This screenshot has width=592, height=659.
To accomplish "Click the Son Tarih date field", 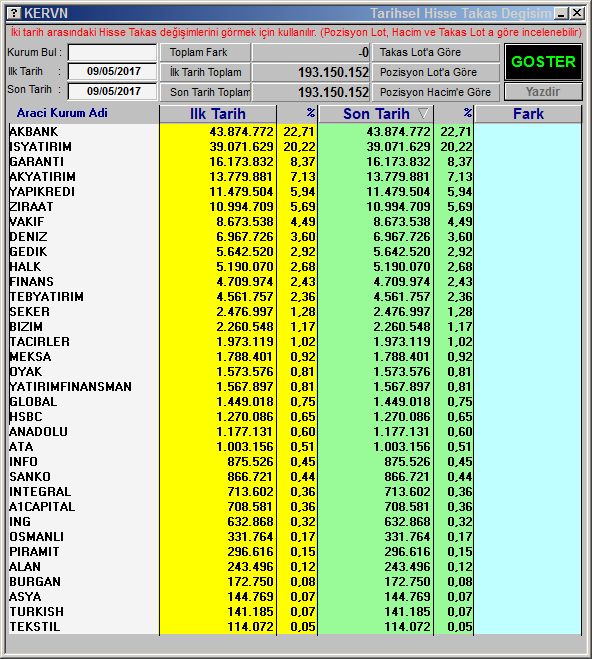I will click(x=112, y=91).
